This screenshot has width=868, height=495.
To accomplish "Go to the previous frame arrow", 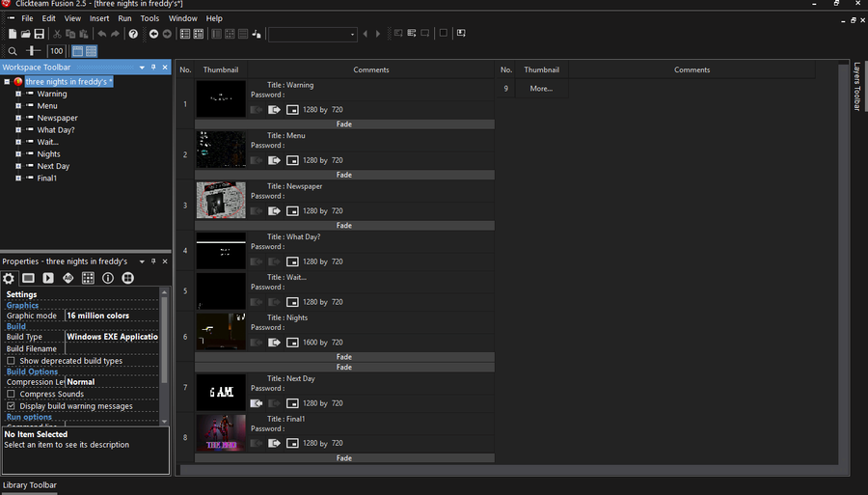I will [365, 34].
